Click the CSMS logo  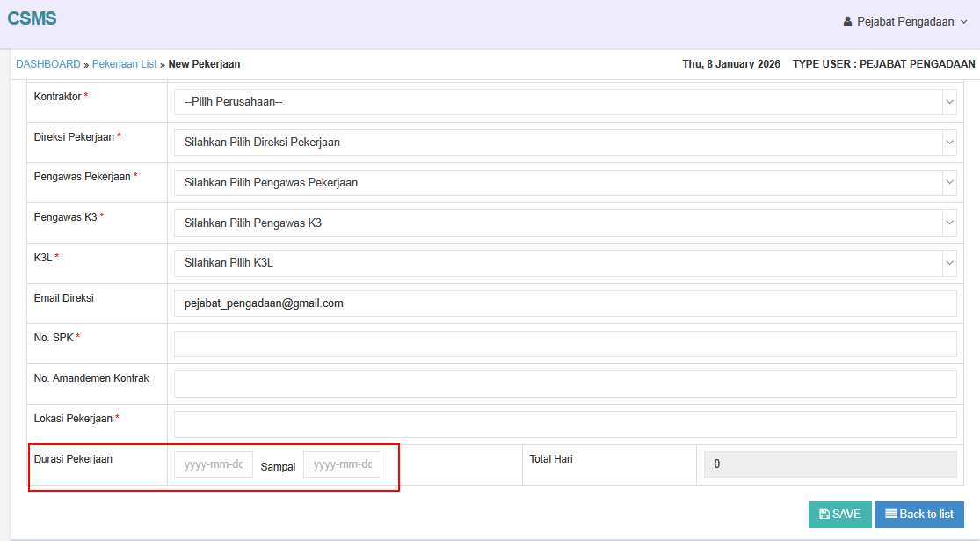click(x=32, y=18)
